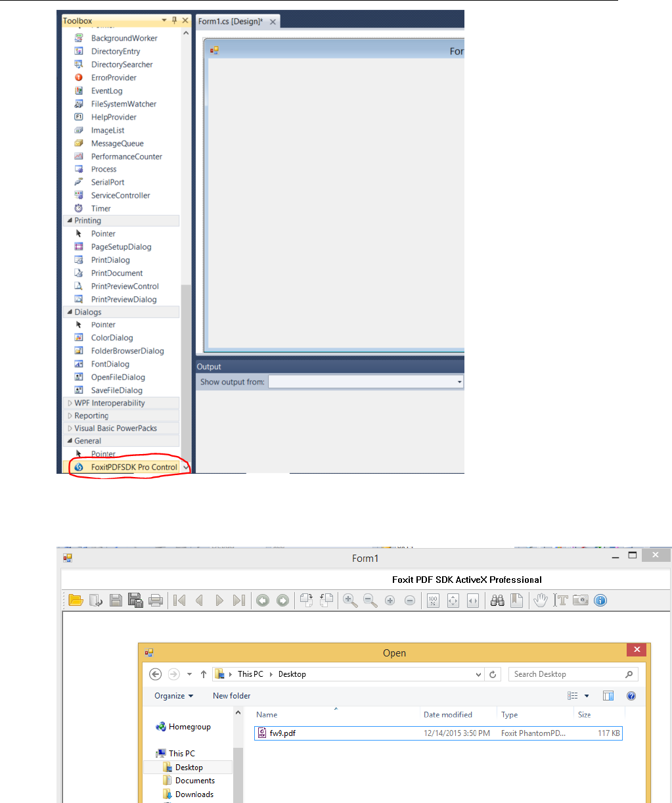Click the Fit Page icon
This screenshot has height=803, width=672.
(453, 600)
